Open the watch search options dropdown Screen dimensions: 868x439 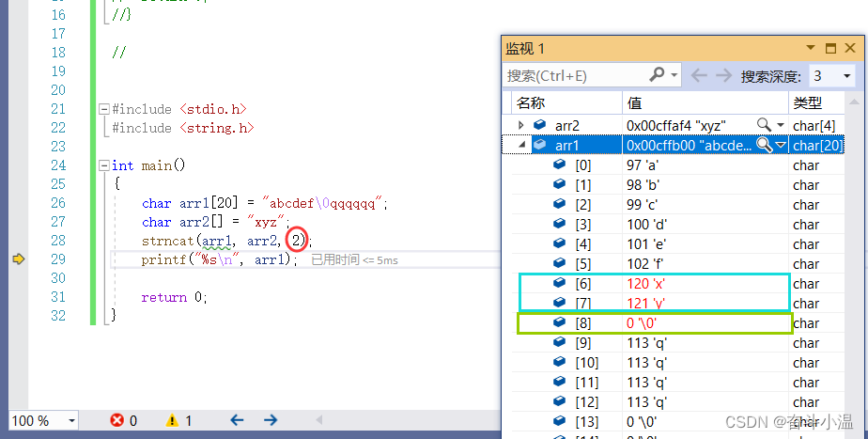pos(674,75)
